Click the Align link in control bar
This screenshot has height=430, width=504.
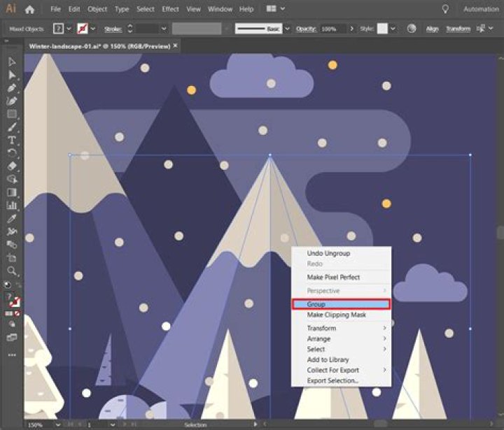433,29
